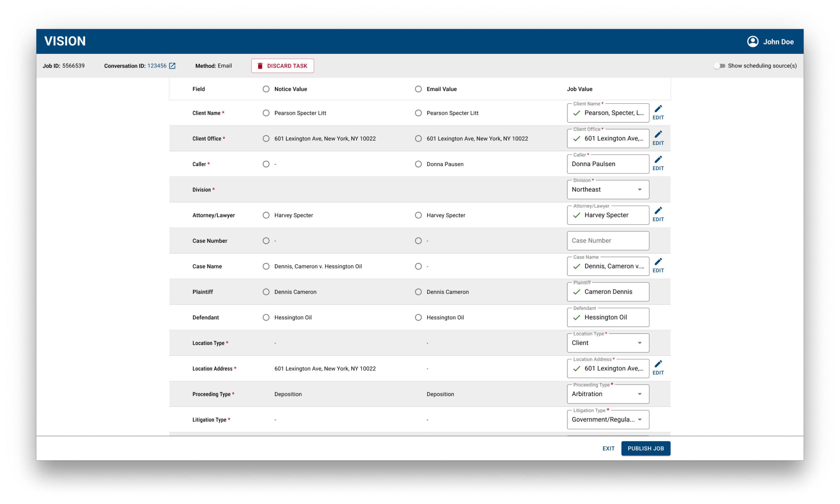Screen dimensions: 840x504
Task: Click Client Name job value field
Action: tap(608, 113)
